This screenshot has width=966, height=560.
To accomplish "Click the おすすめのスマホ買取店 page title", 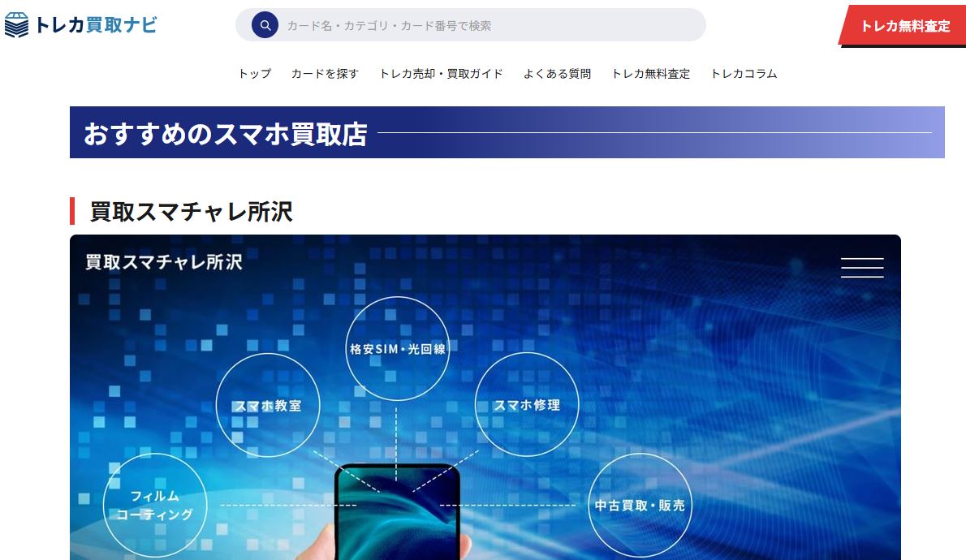I will (x=226, y=133).
